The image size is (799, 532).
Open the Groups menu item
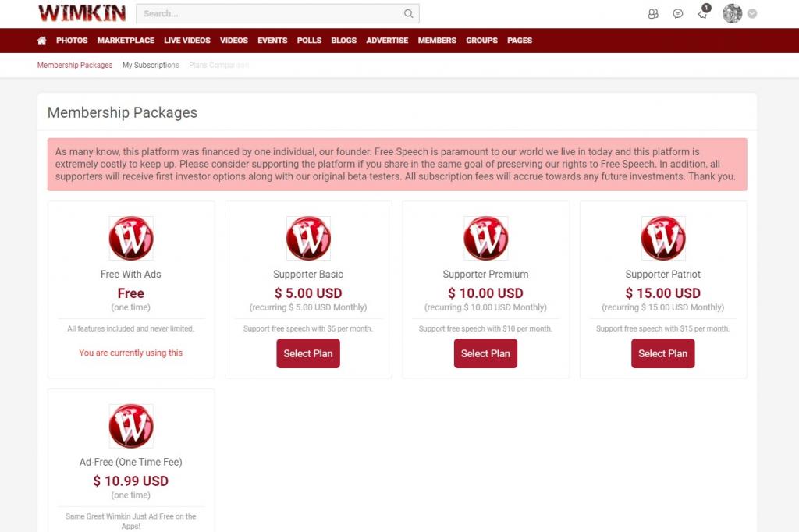[481, 41]
